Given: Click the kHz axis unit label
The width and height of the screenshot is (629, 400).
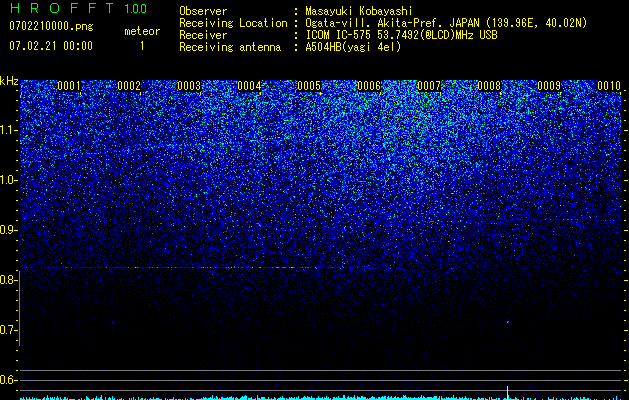Looking at the screenshot, I should 9,81.
